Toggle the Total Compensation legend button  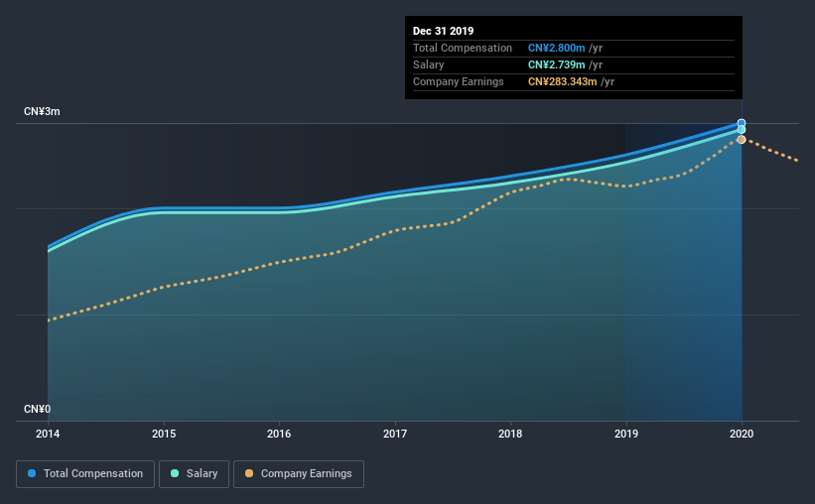tap(85, 474)
